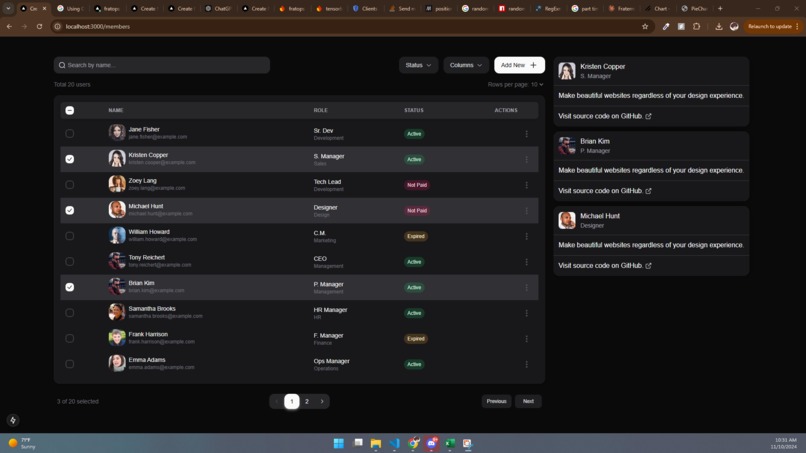Open Windows Start button

(339, 443)
